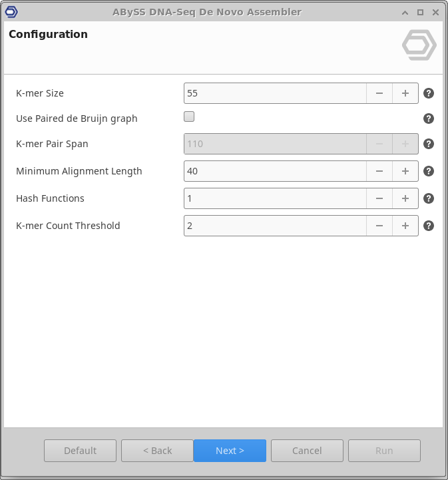
Task: Increase K-mer Size with plus button
Action: [405, 93]
